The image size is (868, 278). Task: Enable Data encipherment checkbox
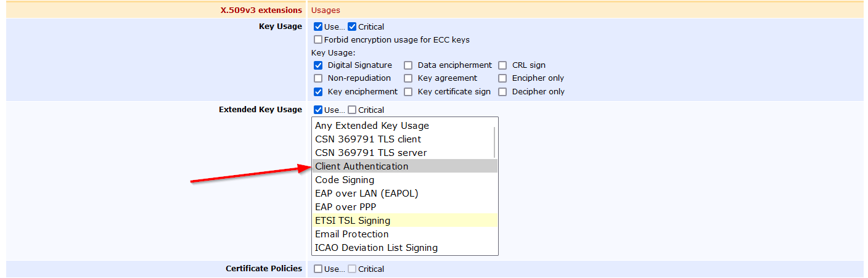click(x=408, y=65)
